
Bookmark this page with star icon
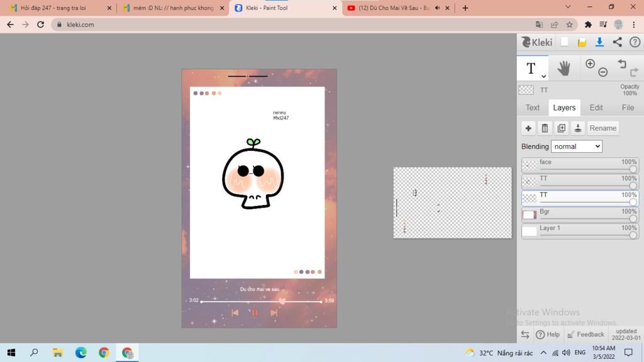pos(569,25)
